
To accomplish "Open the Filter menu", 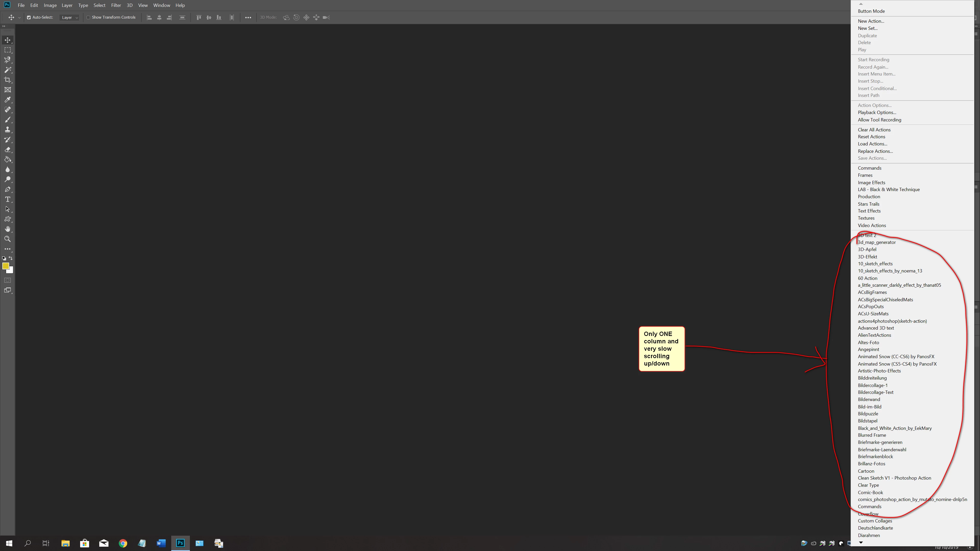I will (116, 5).
